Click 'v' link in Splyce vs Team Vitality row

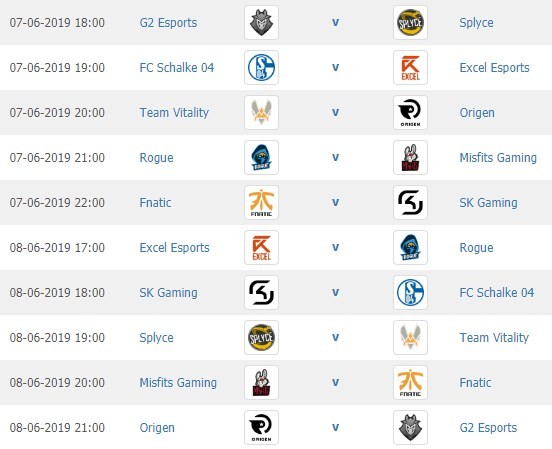coord(335,337)
